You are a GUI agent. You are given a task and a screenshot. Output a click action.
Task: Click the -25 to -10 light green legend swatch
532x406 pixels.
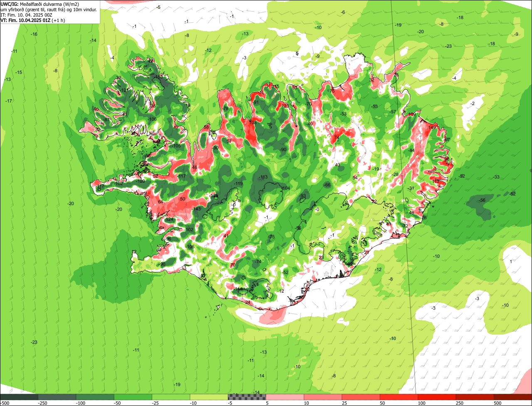(171, 397)
